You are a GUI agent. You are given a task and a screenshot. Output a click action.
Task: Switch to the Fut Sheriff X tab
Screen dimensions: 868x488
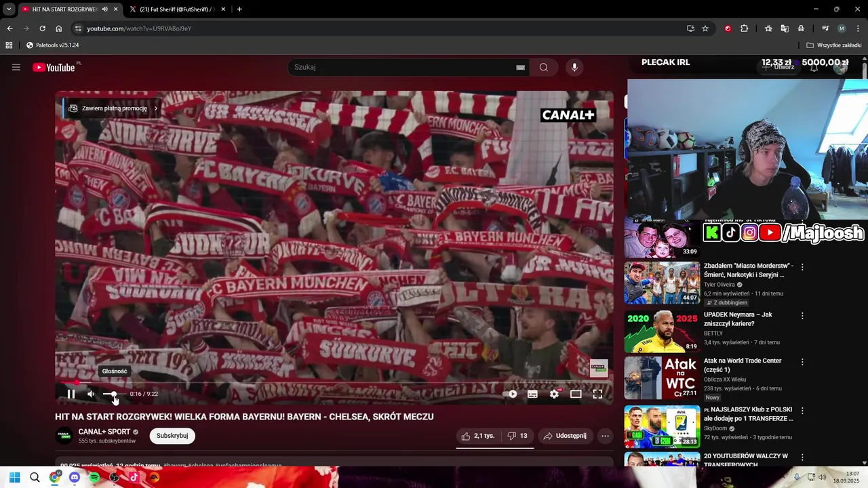click(176, 9)
